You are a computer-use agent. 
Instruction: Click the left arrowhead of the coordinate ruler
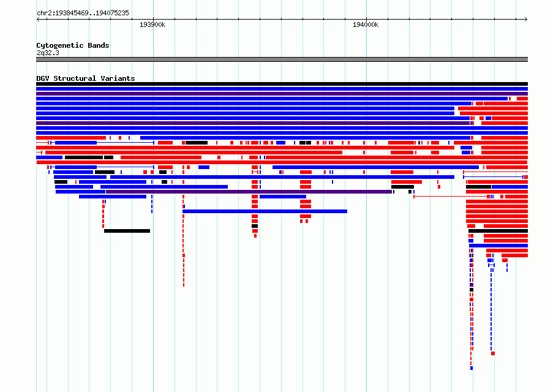(x=38, y=19)
